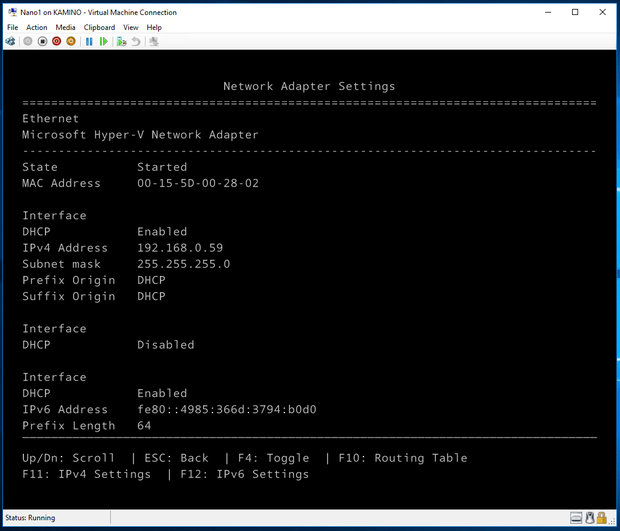
Task: Click the State value 'Started'
Action: (x=162, y=167)
